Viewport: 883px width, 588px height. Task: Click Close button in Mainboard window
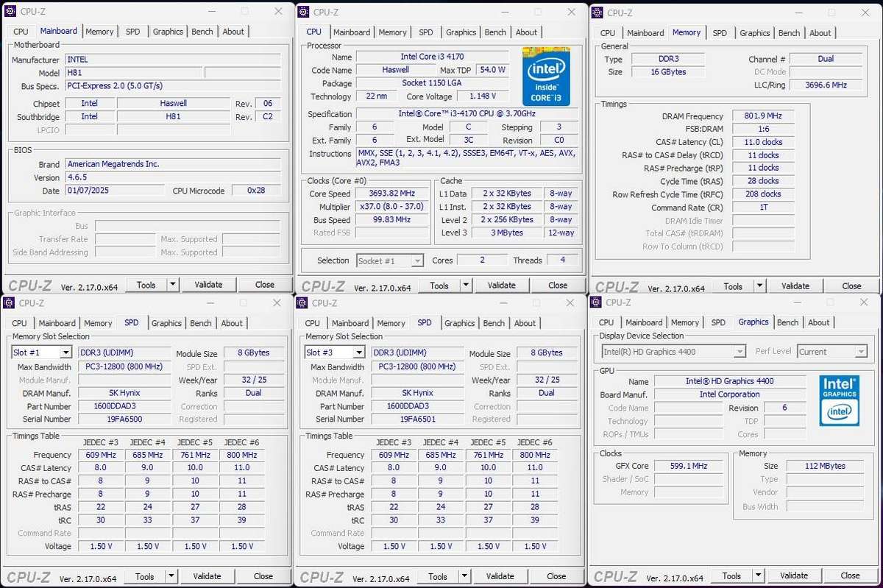[x=265, y=285]
